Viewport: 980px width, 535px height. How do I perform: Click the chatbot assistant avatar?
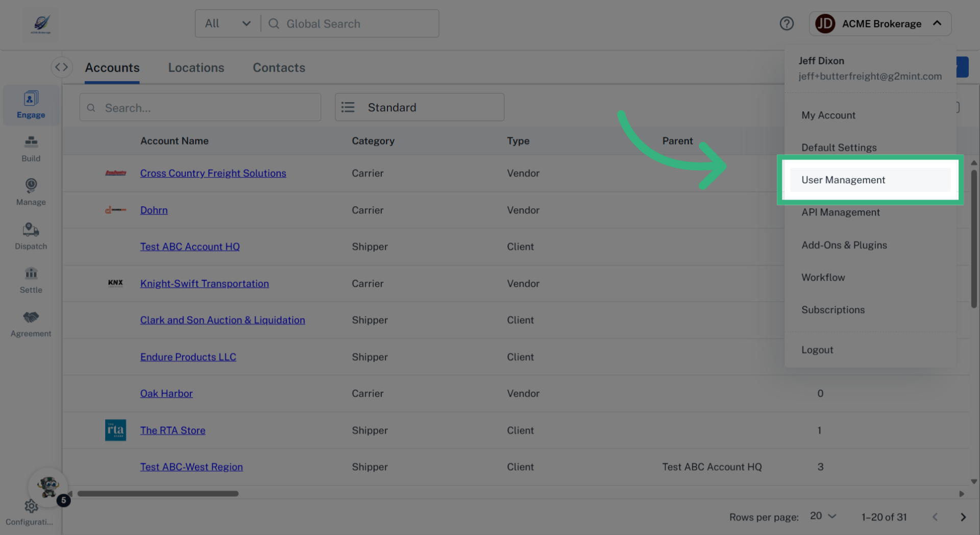click(47, 487)
